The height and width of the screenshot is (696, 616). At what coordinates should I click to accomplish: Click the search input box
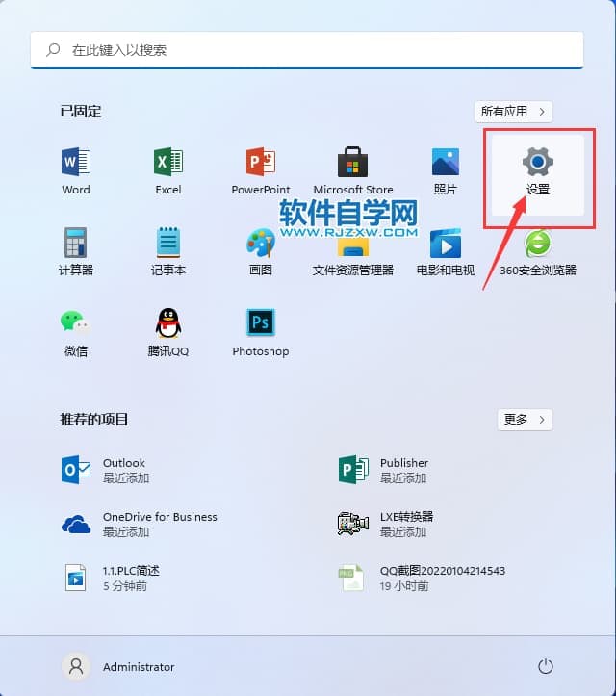coord(307,49)
